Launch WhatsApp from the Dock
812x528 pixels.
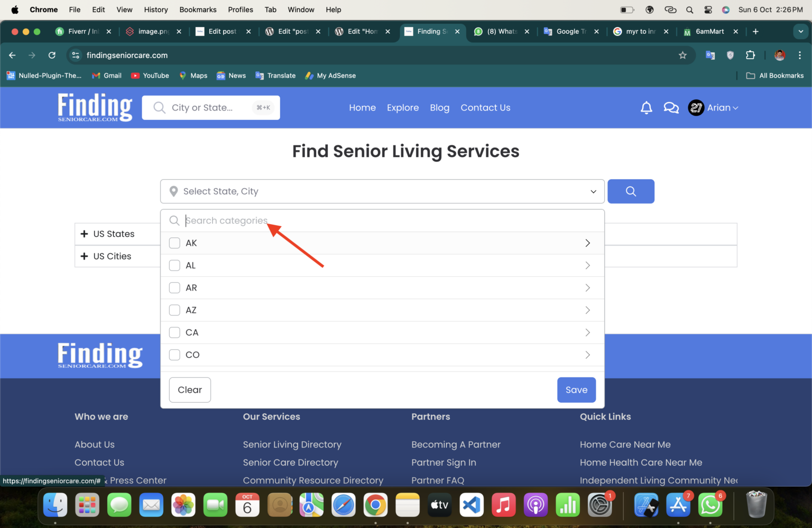(710, 505)
